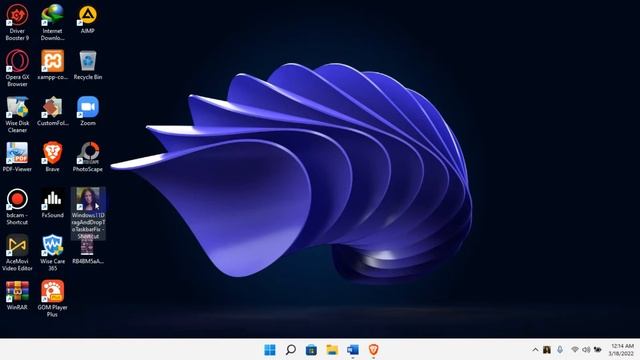The height and width of the screenshot is (360, 640).
Task: Open Microsoft Store from the taskbar
Action: pyautogui.click(x=311, y=350)
